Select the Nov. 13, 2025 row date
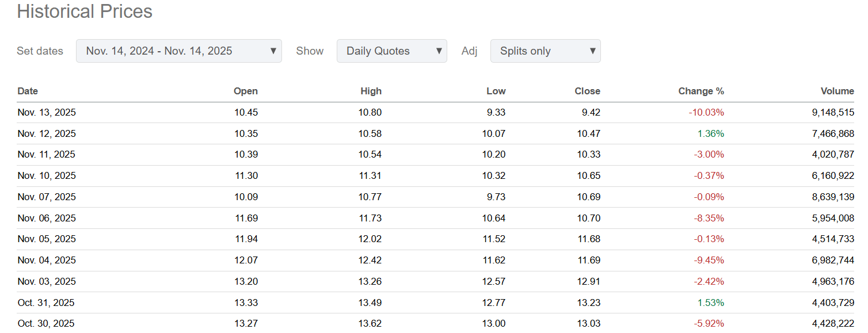This screenshot has width=868, height=333. tap(47, 113)
